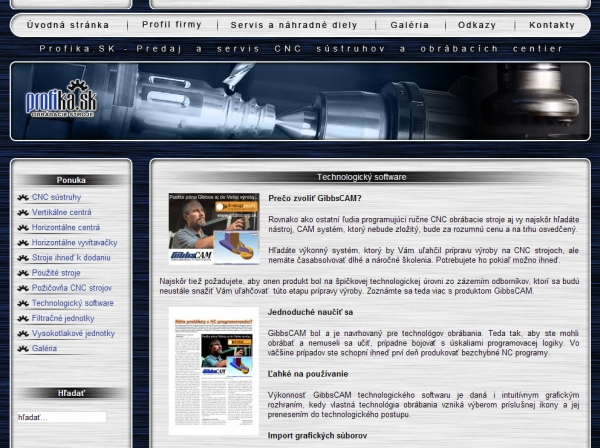Click the gear bullet beside Stroje ihneď k dodaniu
The height and width of the screenshot is (448, 600).
tap(23, 258)
